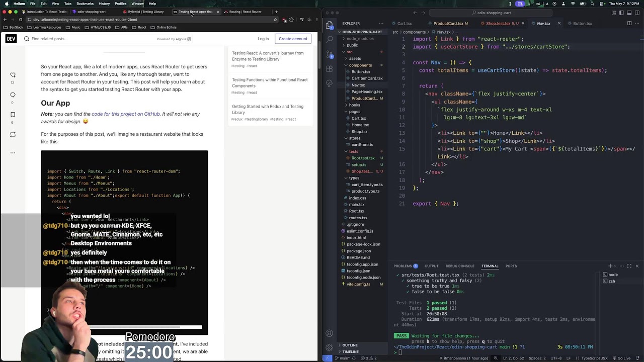Collapse the tests folder
This screenshot has width=644, height=362.
click(354, 151)
